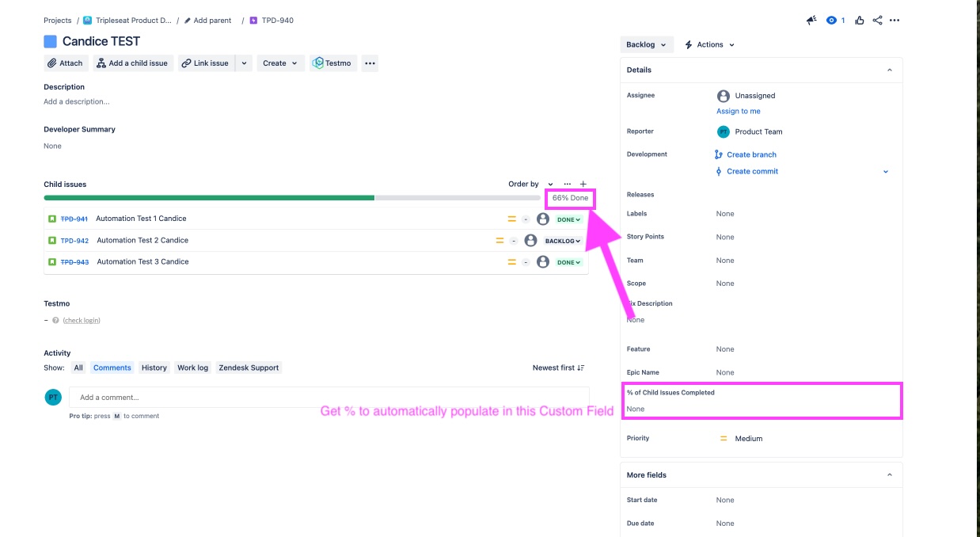Toggle Newest first sort order

coord(559,368)
